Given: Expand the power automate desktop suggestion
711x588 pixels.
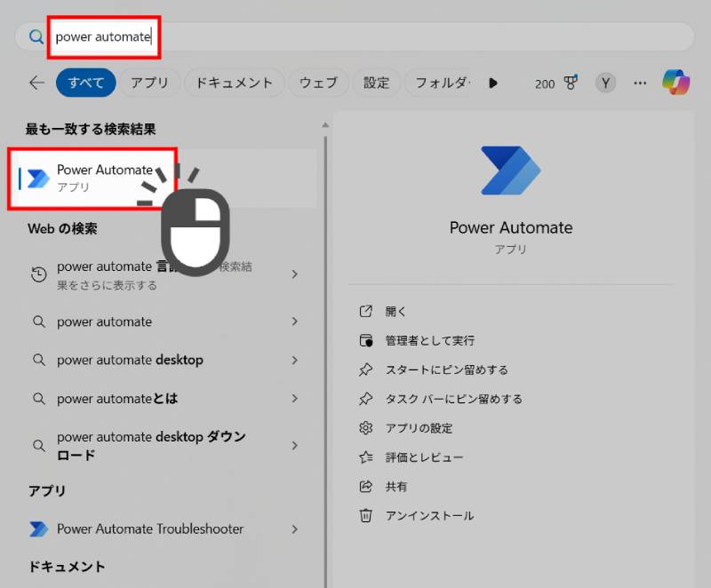Looking at the screenshot, I should [295, 360].
